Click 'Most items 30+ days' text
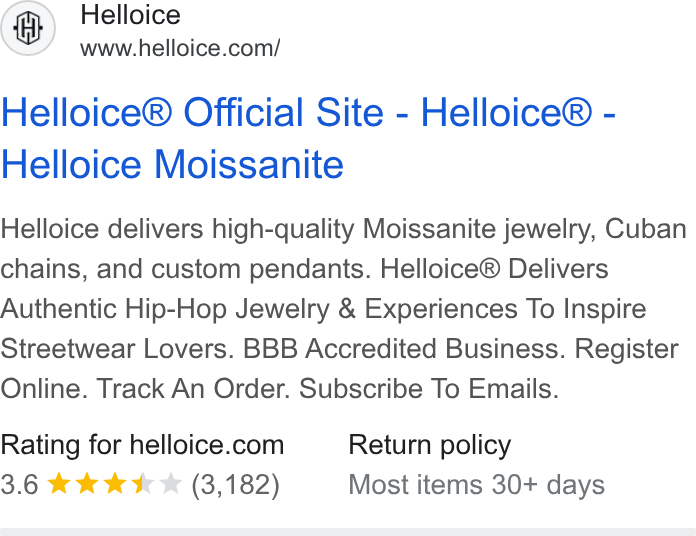The height and width of the screenshot is (536, 696). tap(477, 485)
